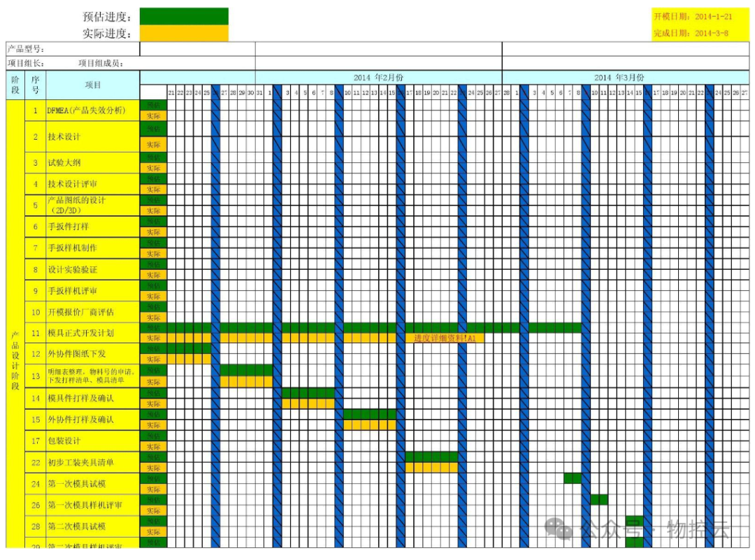Click the 完成日期: 2014-3-8 cell
The image size is (755, 560).
tap(700, 33)
